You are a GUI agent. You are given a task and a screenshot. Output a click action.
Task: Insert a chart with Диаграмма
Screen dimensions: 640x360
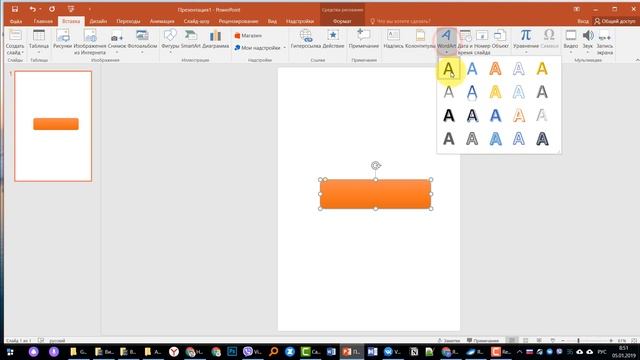click(x=216, y=39)
